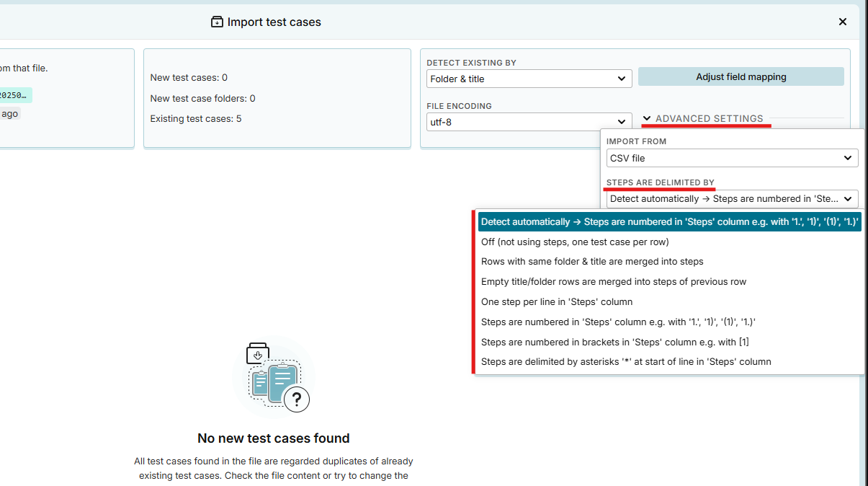868x486 pixels.
Task: Select Off (not using steps) option
Action: click(575, 242)
